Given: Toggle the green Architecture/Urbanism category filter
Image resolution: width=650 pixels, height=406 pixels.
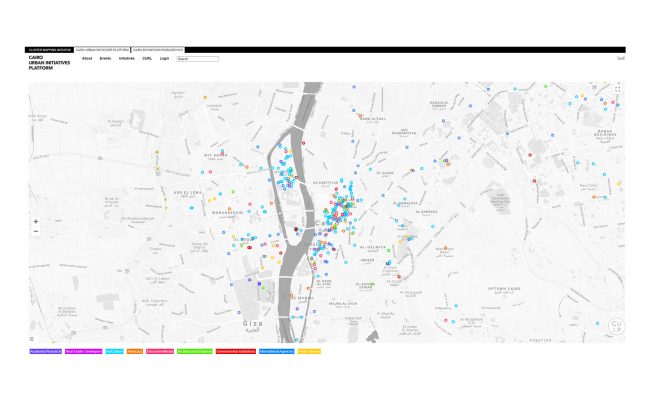Looking at the screenshot, I should coord(193,352).
